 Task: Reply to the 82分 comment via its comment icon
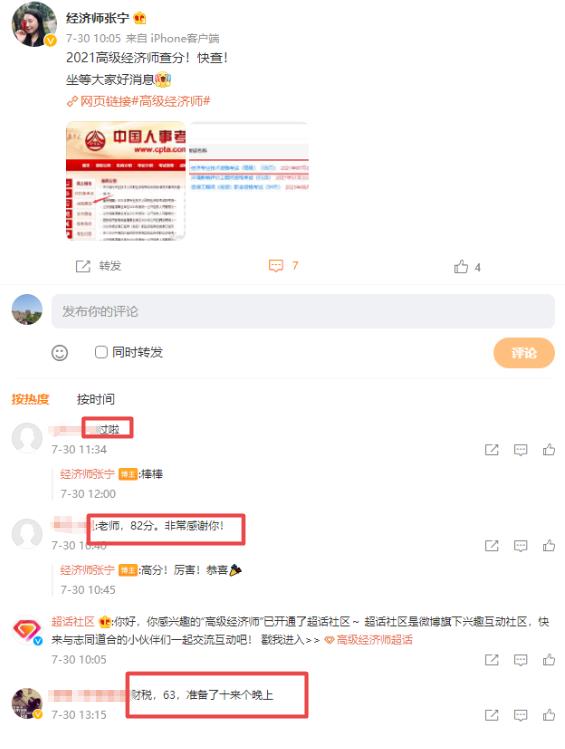[520, 546]
